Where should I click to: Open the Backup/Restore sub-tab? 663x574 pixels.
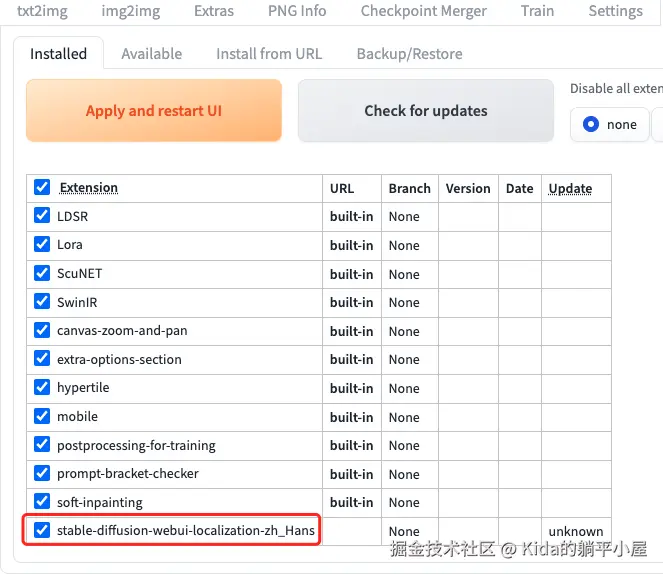[x=409, y=54]
